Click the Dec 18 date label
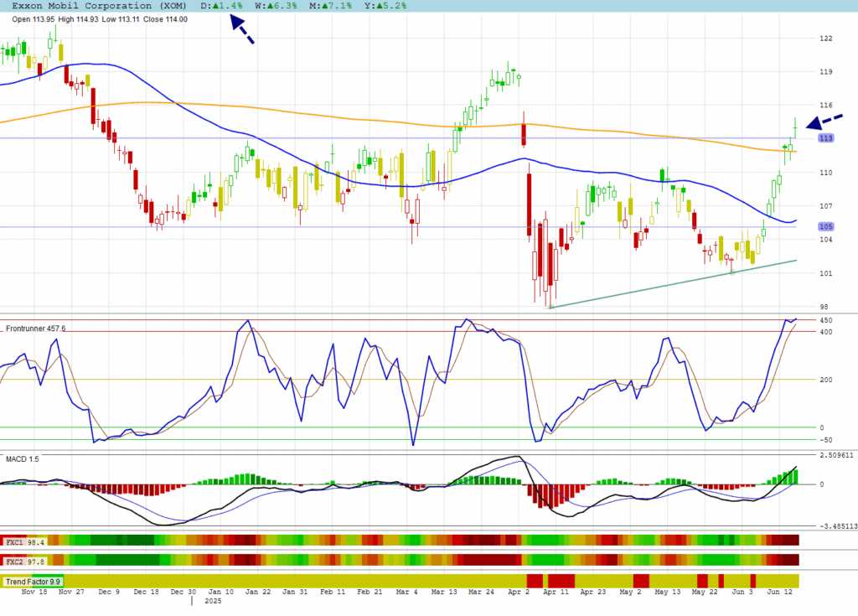The image size is (858, 616). [x=146, y=592]
